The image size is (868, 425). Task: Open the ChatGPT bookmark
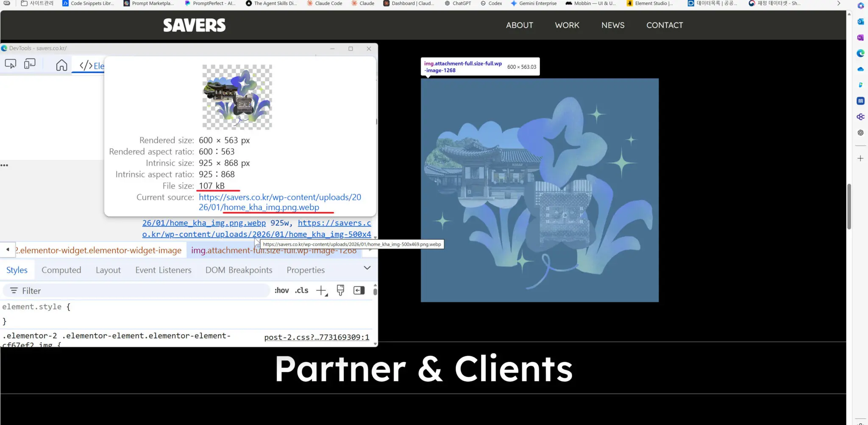(x=458, y=3)
